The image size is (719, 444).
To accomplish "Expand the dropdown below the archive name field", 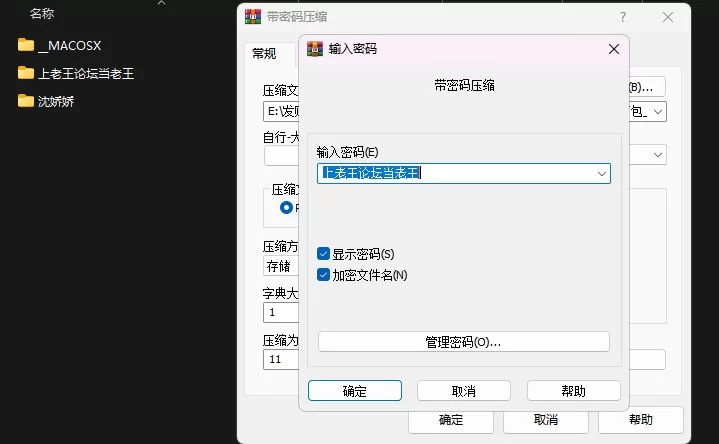I will point(657,155).
